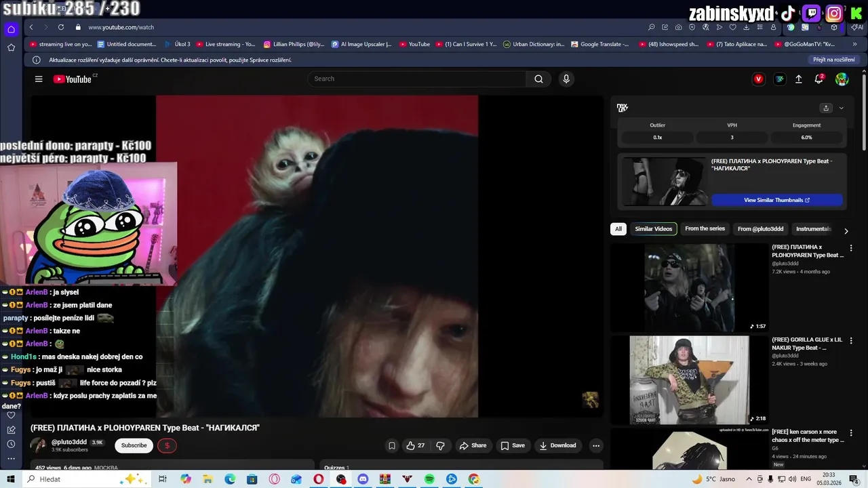
Task: Open options for GORILLA GLUE suggested video
Action: [x=851, y=340]
